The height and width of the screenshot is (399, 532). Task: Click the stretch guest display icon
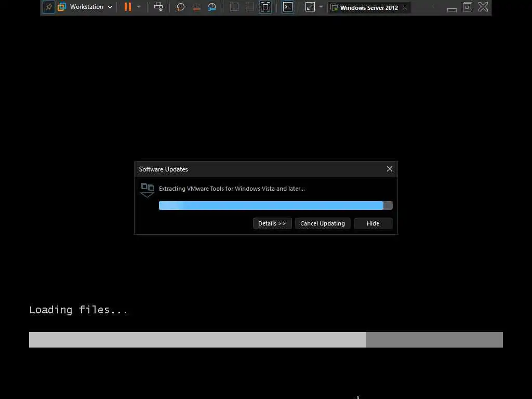pos(310,7)
